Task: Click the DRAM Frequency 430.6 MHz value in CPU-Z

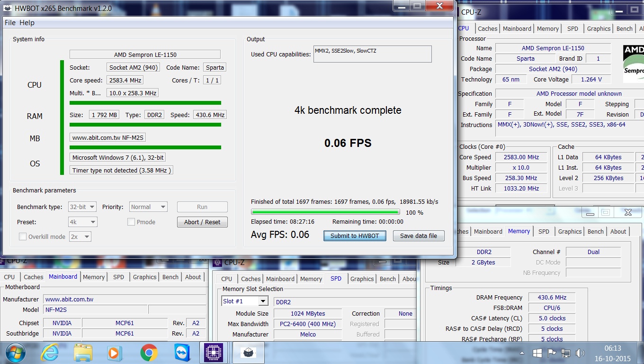Action: click(552, 297)
